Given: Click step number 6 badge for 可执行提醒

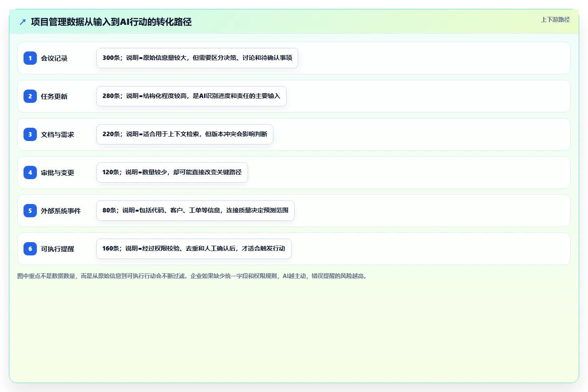Looking at the screenshot, I should tap(30, 249).
